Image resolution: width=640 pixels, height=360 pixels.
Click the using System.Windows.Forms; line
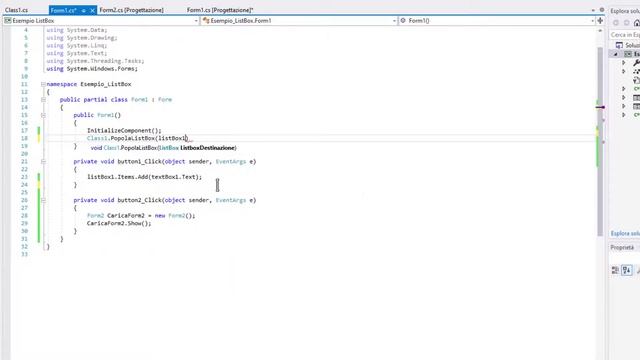[x=92, y=69]
